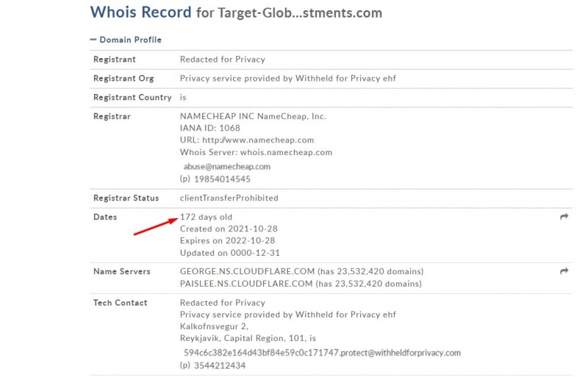The width and height of the screenshot is (588, 377).
Task: Click 'Updated on 0000-12-31' line
Action: tap(230, 254)
